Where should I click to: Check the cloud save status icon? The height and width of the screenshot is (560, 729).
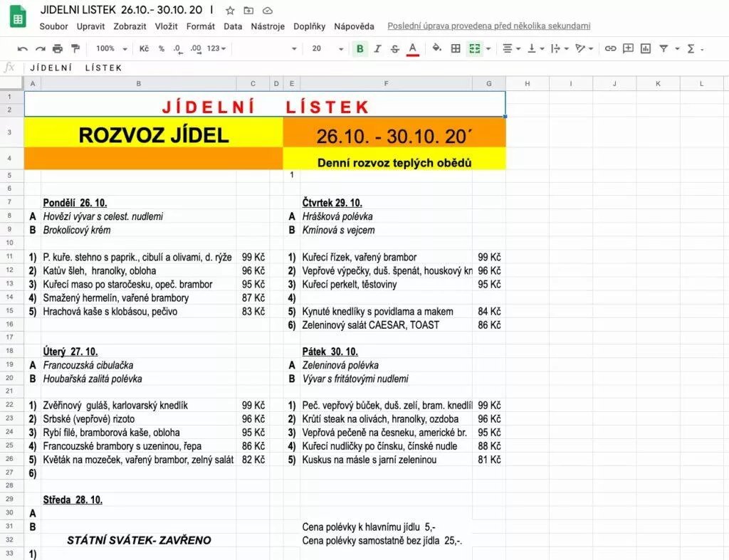point(268,10)
